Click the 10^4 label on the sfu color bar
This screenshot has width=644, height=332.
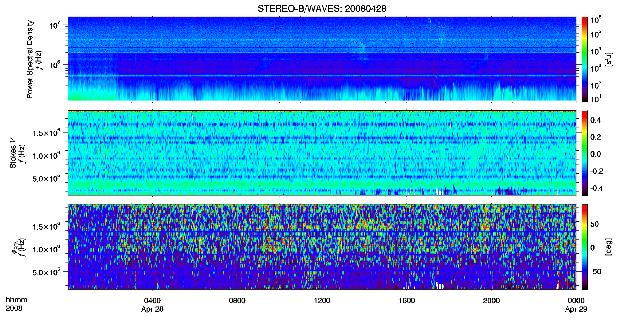tap(596, 51)
